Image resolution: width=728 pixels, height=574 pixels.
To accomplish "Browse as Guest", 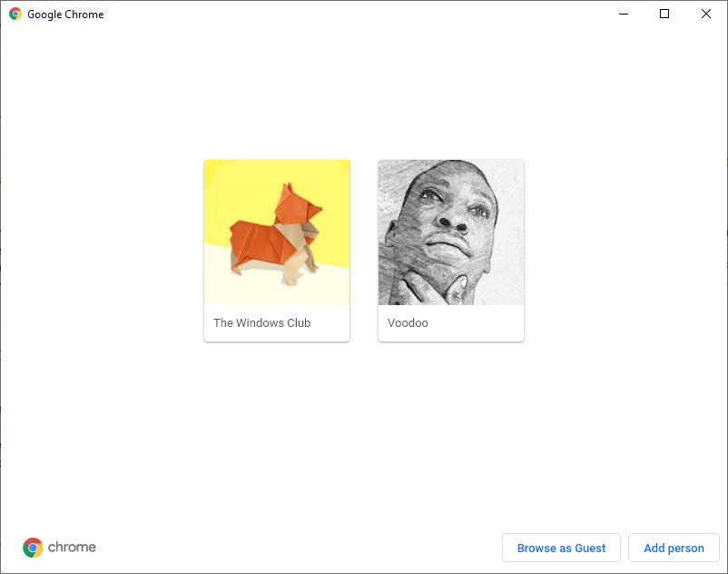I will [x=561, y=548].
